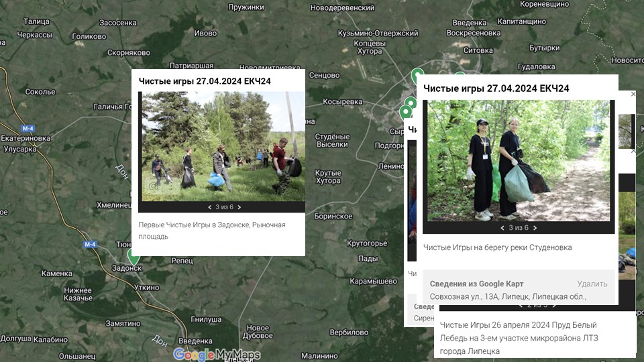Click '3 из 6' counter in Студеновка popup
Viewport: 644px width, 362px height.
(519, 228)
